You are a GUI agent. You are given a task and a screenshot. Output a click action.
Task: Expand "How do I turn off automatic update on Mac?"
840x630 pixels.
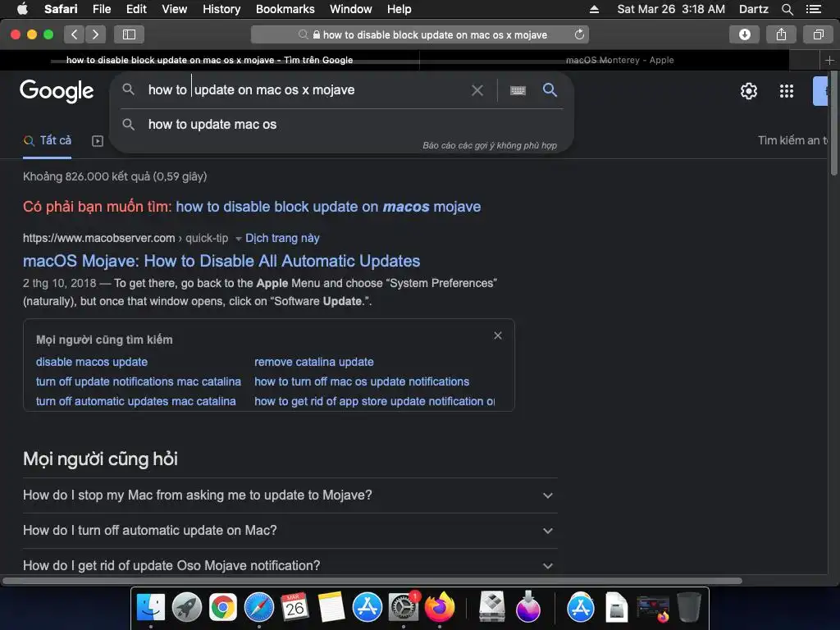tap(290, 531)
